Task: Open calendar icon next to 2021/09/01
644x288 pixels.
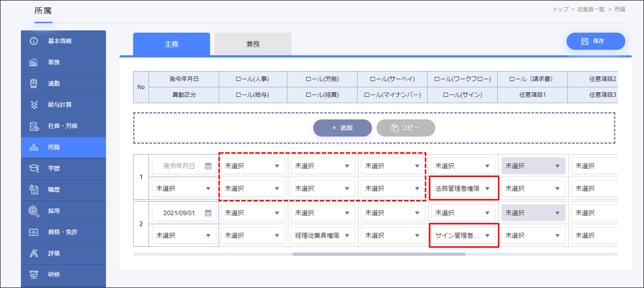Action: [208, 213]
